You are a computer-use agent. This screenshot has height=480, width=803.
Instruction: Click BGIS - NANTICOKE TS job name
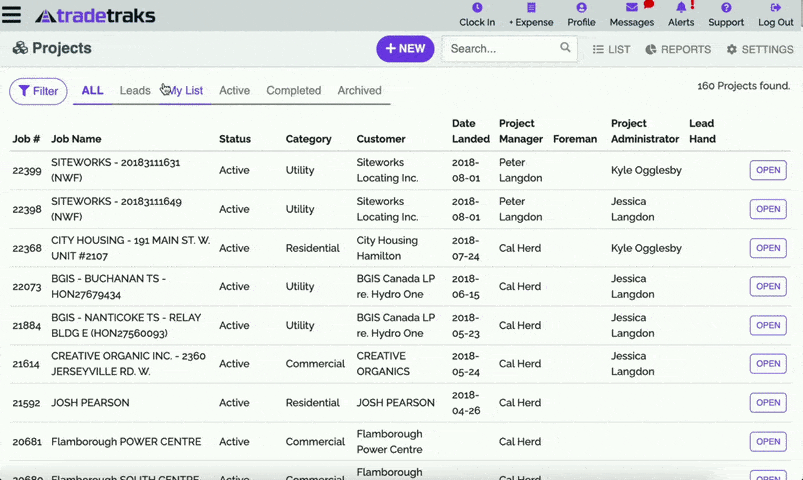[x=126, y=325]
